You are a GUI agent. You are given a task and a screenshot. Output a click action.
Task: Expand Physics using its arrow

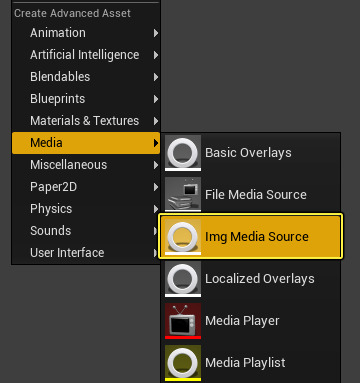pos(156,209)
